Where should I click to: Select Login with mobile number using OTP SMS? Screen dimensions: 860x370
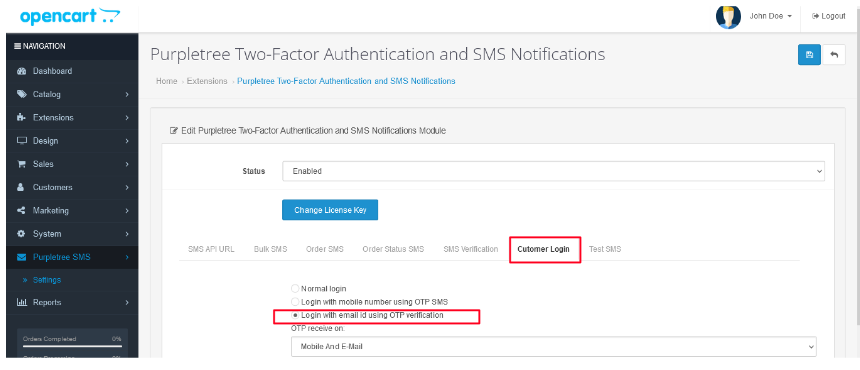pyautogui.click(x=295, y=302)
